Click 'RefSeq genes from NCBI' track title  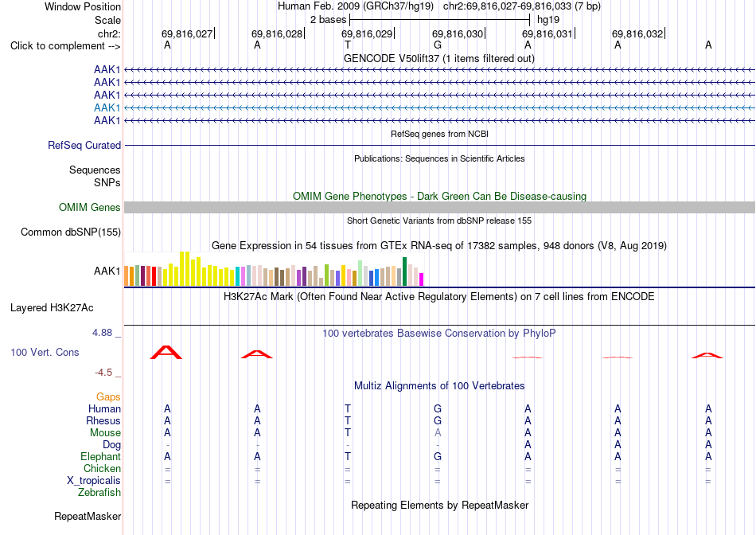pos(440,134)
